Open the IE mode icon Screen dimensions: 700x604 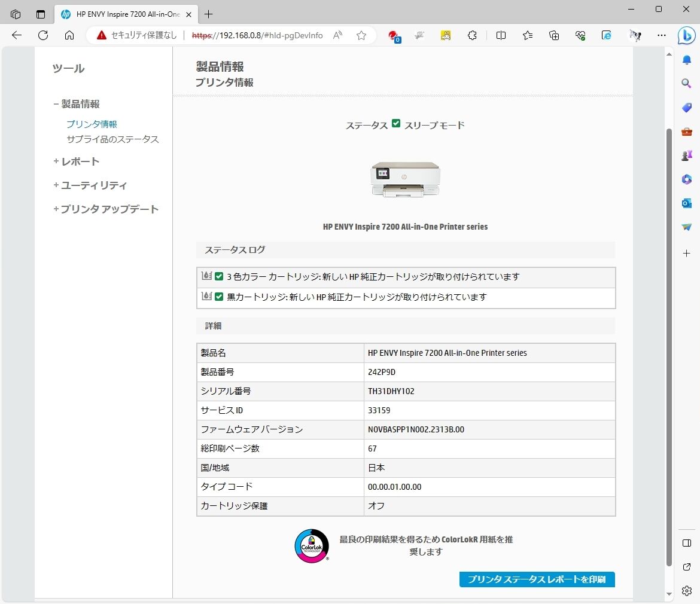[x=606, y=35]
